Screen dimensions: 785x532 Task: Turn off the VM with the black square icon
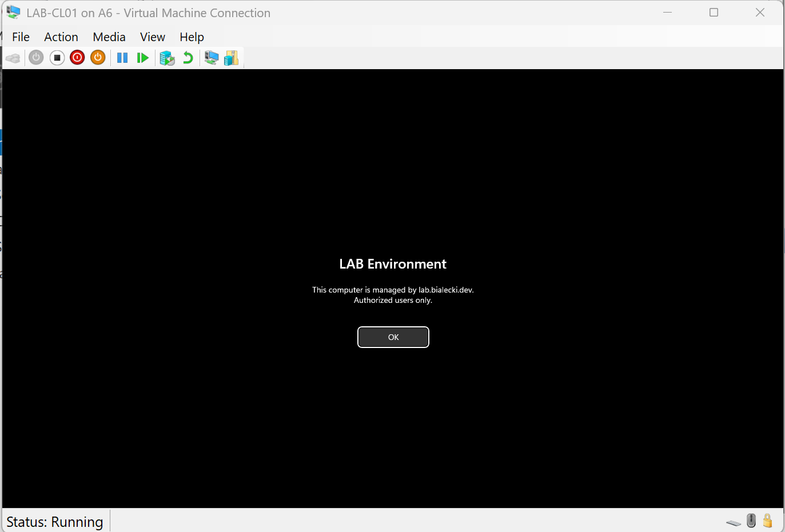[x=57, y=58]
